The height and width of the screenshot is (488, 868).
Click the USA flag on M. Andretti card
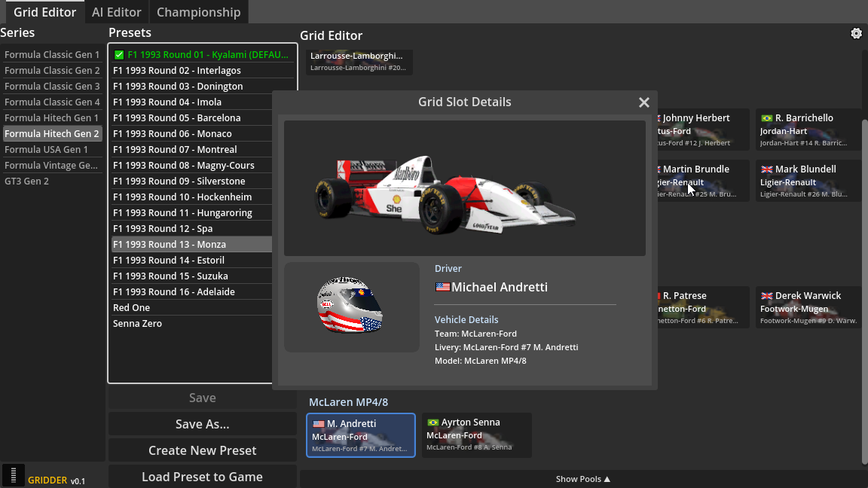click(318, 424)
